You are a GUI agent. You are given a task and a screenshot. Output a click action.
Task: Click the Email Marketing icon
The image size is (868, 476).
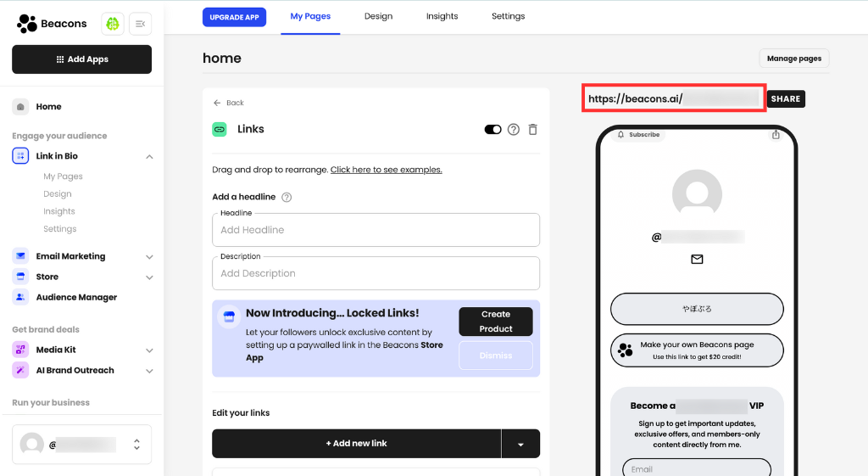(20, 256)
